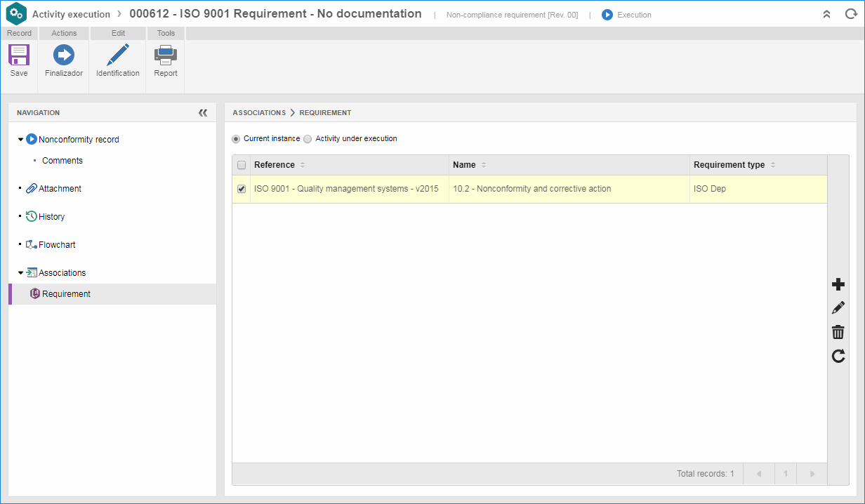The image size is (865, 504).
Task: Select Requirement label under Associations
Action: coord(66,294)
